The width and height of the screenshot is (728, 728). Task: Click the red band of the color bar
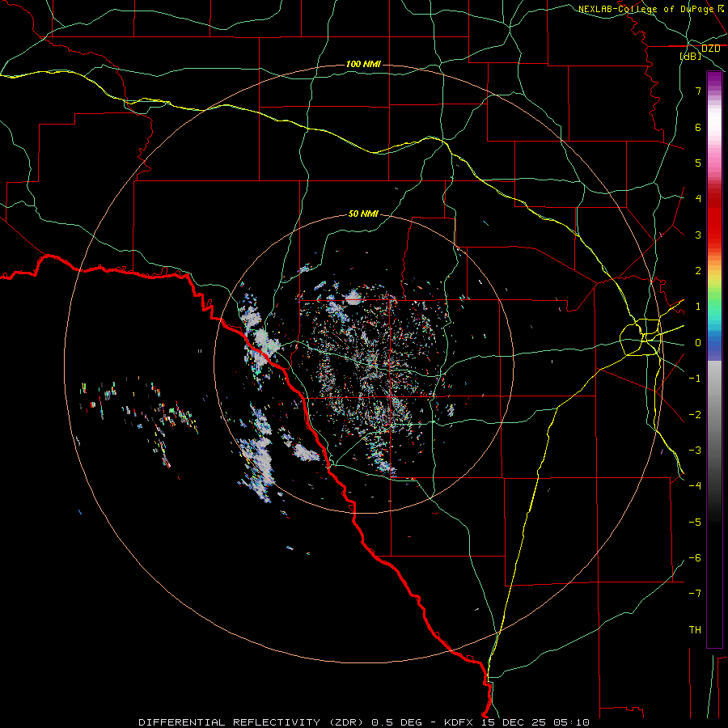pyautogui.click(x=714, y=223)
